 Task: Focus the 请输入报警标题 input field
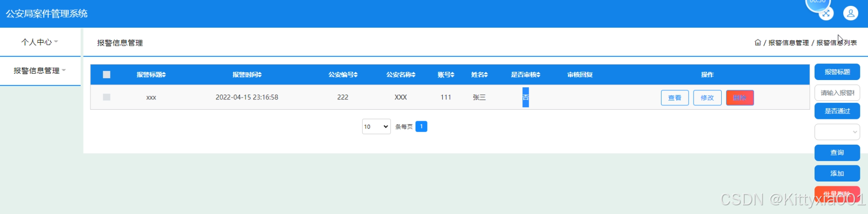(x=837, y=93)
